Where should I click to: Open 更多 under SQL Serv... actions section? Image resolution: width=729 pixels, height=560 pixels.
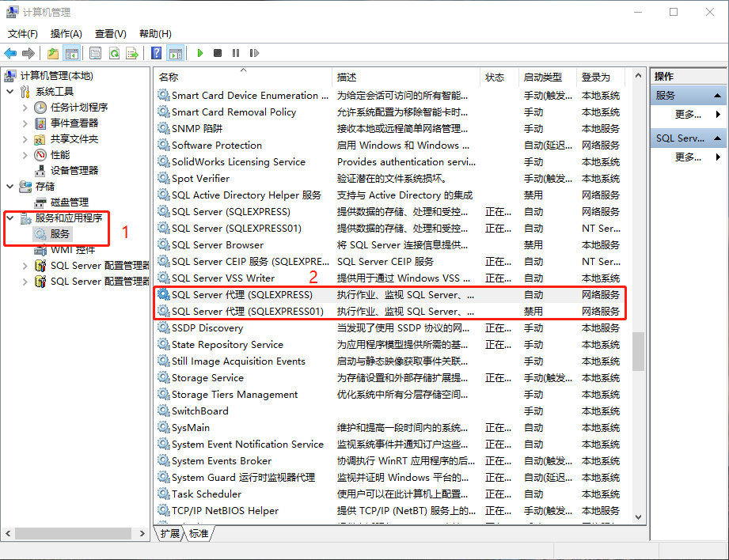tap(689, 157)
